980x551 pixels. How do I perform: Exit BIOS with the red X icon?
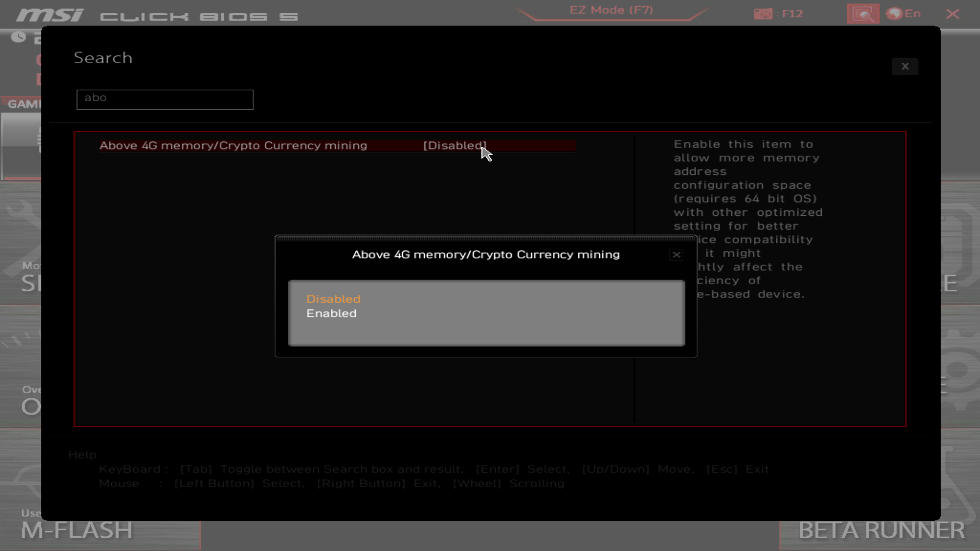(x=952, y=14)
